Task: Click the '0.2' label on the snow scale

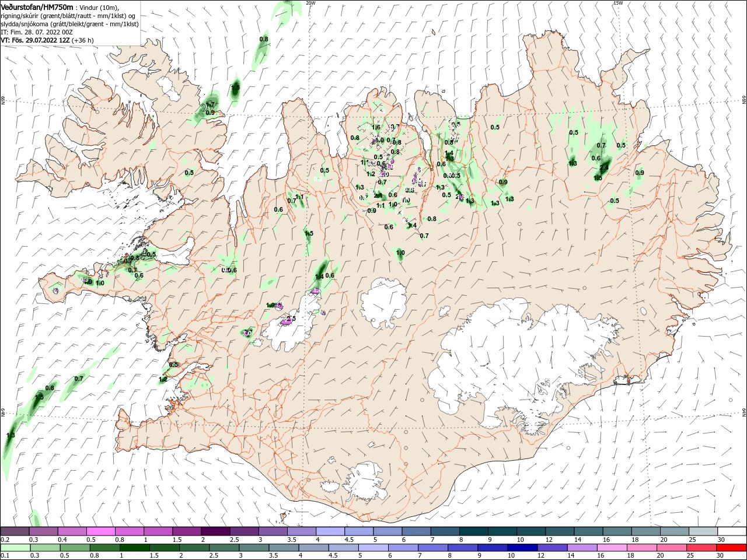Action: [x=5, y=540]
